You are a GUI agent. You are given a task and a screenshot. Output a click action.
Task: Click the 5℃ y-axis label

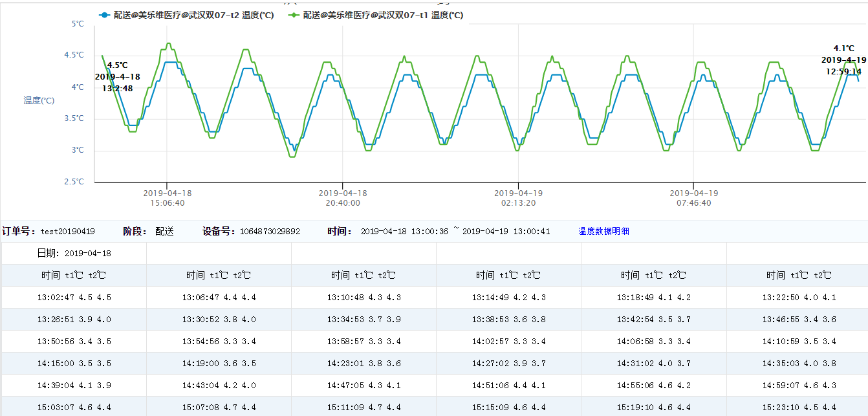pos(77,24)
